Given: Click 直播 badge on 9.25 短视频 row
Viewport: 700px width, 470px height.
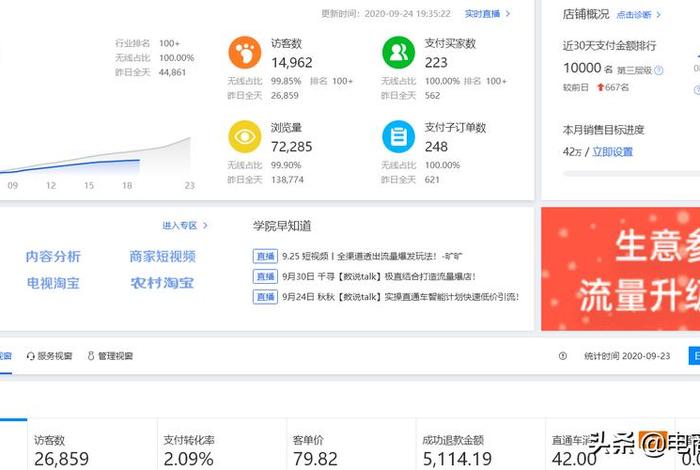Looking at the screenshot, I should click(x=265, y=256).
